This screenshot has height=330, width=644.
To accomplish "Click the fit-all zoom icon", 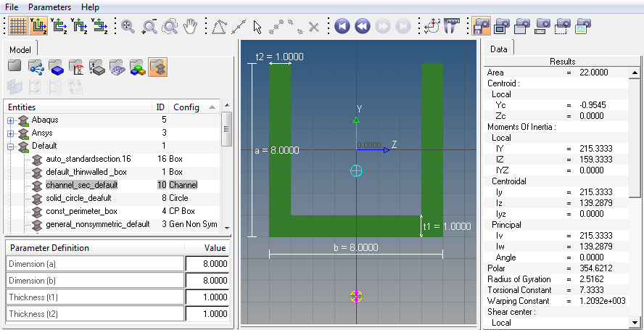I will [128, 27].
